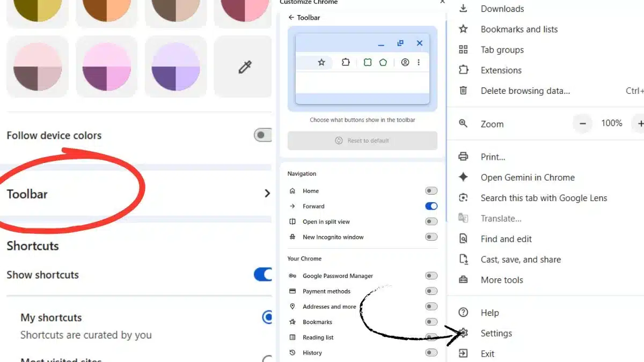Enable the Home button toggle

(x=431, y=190)
